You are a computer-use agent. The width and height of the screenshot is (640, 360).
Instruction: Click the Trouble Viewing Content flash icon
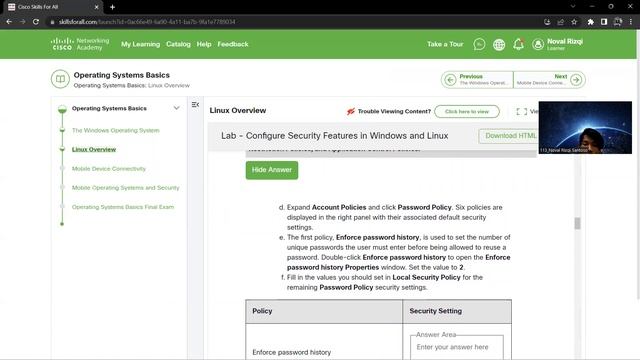[351, 111]
